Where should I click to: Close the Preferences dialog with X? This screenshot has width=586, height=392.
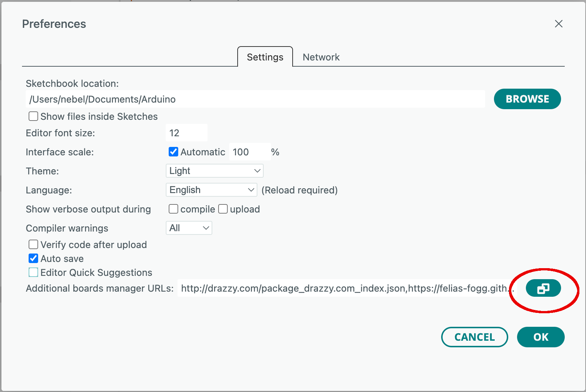point(558,24)
